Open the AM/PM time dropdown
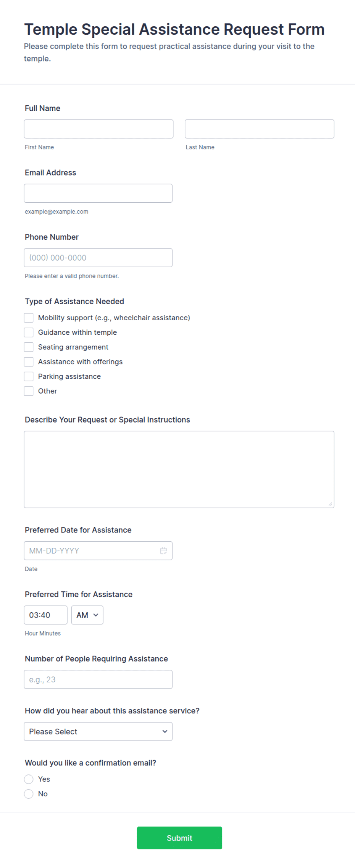The image size is (355, 868). 87,615
